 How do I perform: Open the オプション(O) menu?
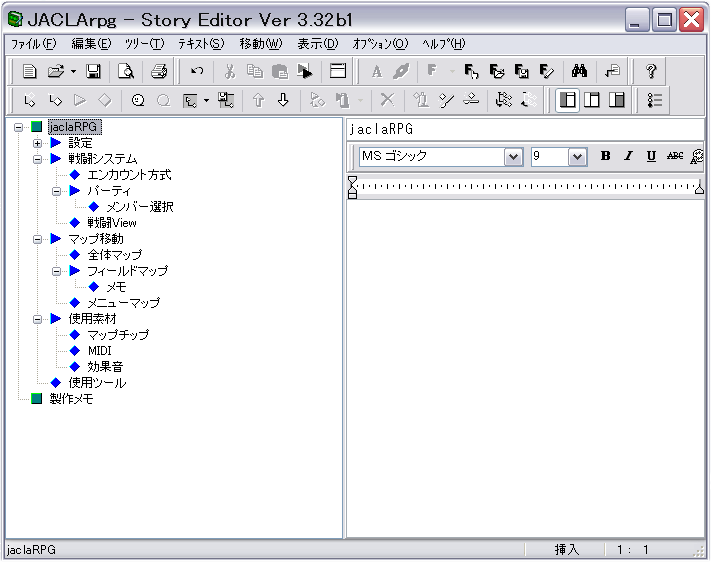pos(380,44)
